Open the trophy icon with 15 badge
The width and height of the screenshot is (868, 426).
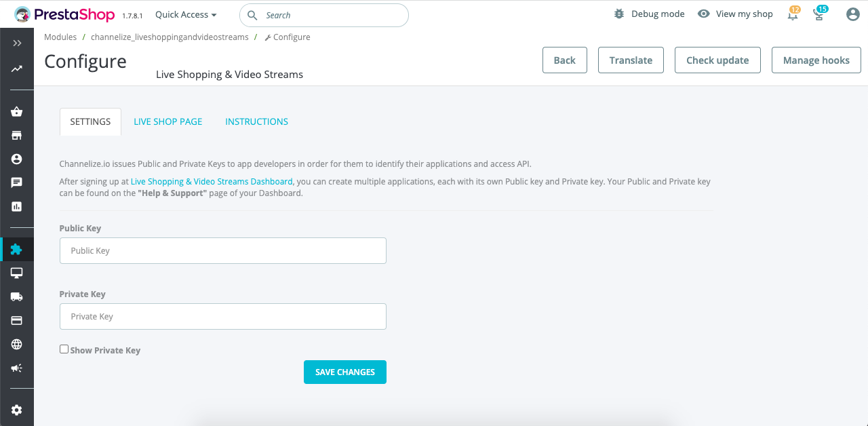point(819,14)
